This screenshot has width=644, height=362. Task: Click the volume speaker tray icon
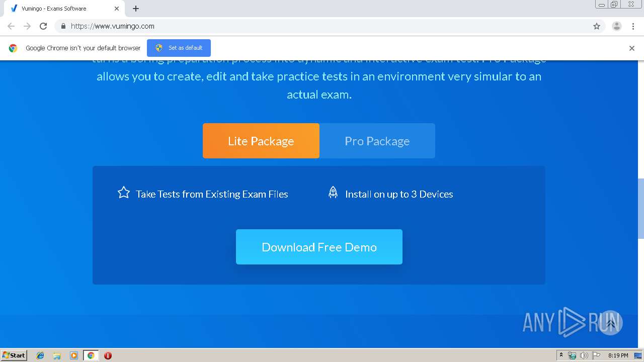[x=584, y=355]
